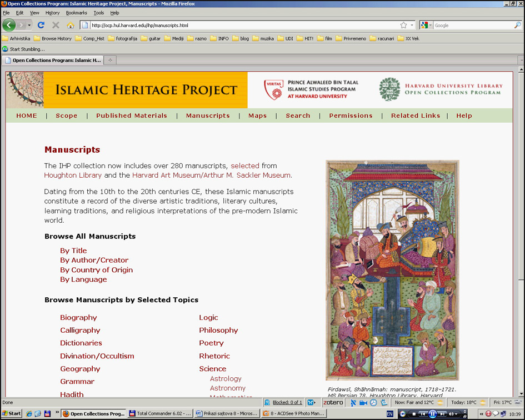Screen dimensions: 525x420
Task: Bookmark this page with the star icon
Action: [x=403, y=25]
